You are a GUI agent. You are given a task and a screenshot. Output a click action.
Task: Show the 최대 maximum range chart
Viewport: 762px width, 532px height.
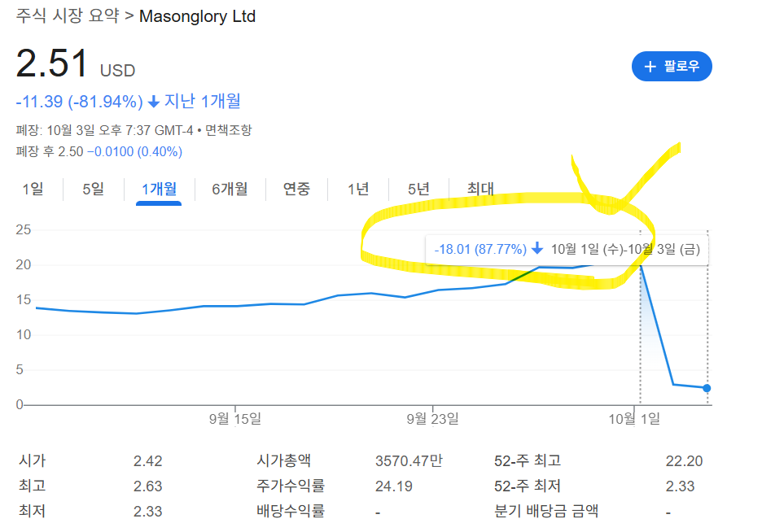click(x=480, y=189)
